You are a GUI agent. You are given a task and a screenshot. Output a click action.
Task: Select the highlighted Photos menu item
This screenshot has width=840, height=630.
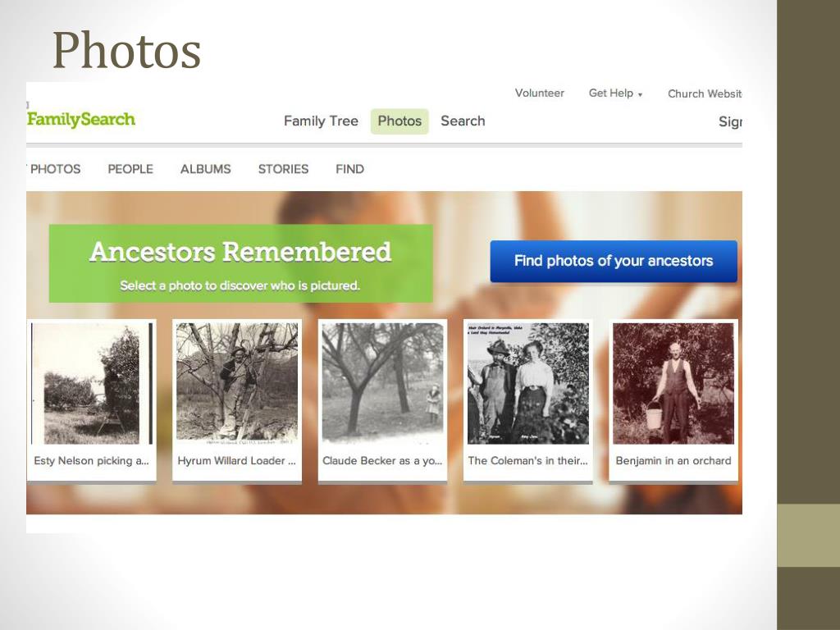point(399,121)
